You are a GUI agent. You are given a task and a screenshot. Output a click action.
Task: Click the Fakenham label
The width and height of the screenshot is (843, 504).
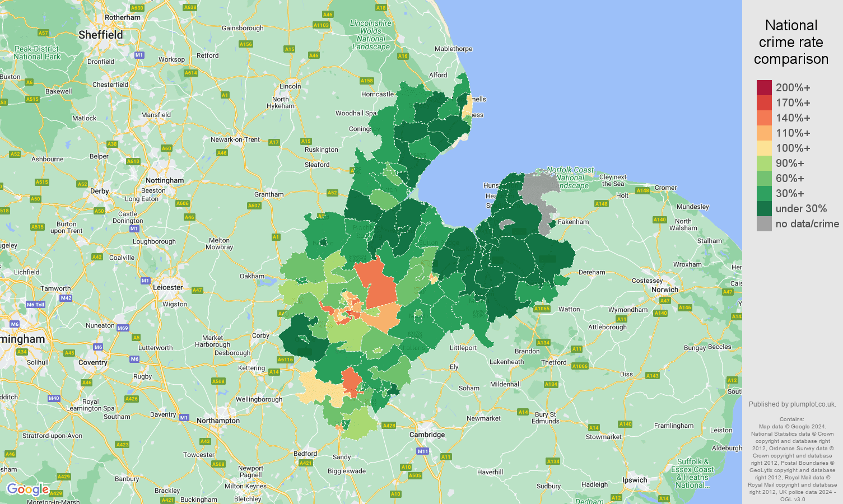coord(574,222)
